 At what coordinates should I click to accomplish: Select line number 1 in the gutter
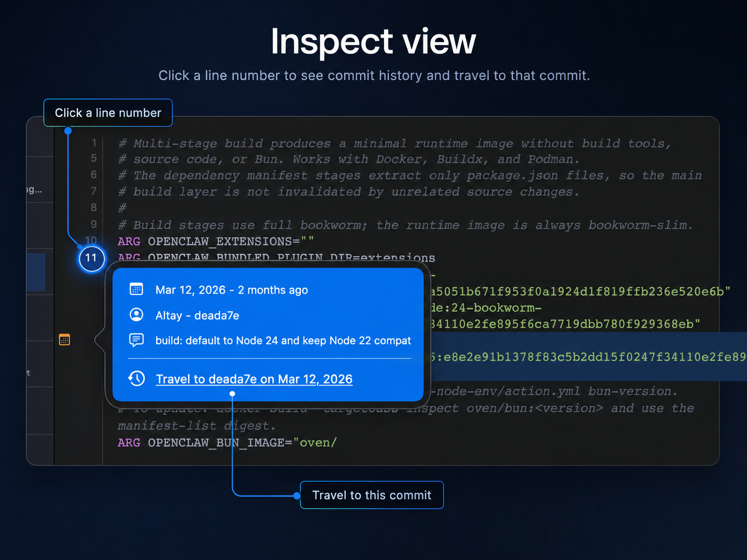(x=94, y=143)
